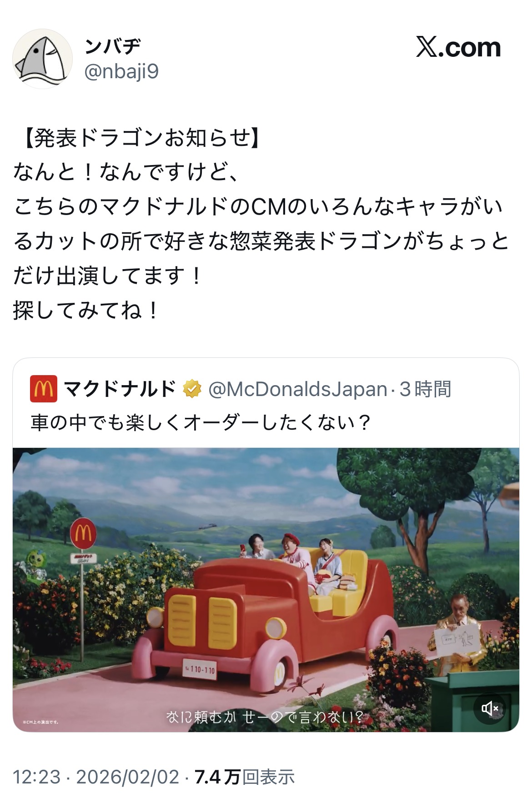Screen dimensions: 532x798
Task: Click the ンバヂ display name
Action: click(113, 46)
